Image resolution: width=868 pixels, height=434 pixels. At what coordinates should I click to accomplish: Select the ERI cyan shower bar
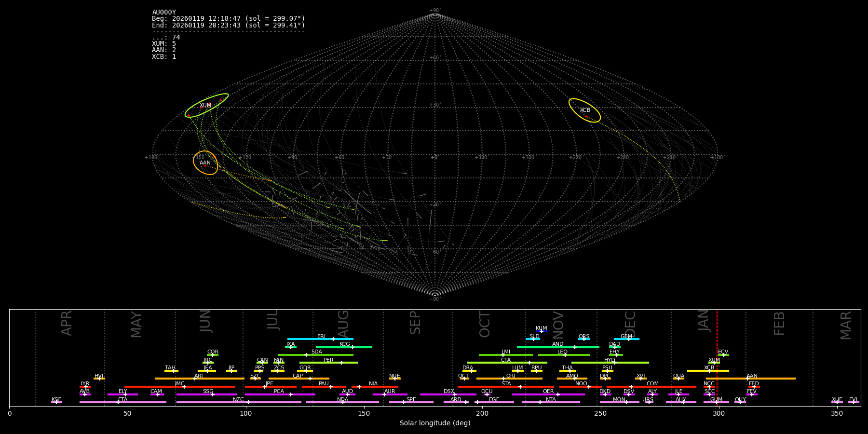(x=320, y=339)
